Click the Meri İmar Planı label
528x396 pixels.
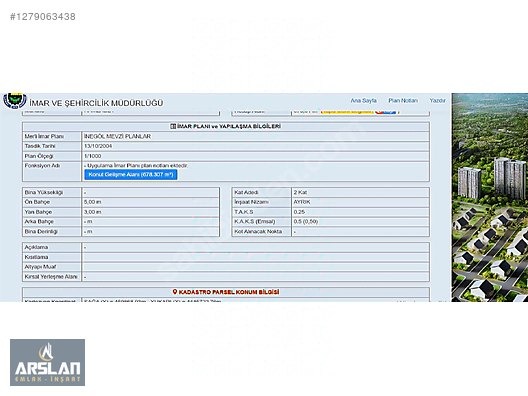[x=44, y=136]
